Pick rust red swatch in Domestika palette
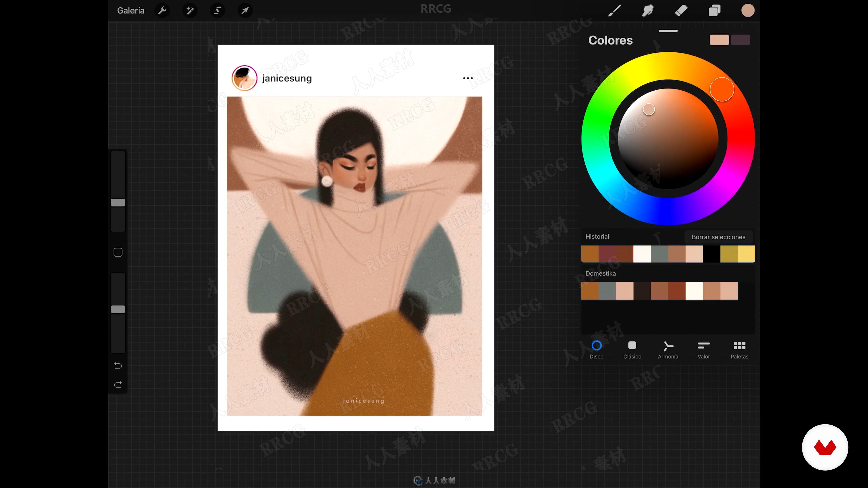This screenshot has height=488, width=868. (x=677, y=291)
